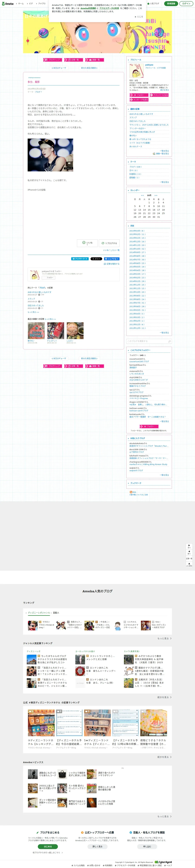The image size is (195, 868).
Task: Click the X ポスト share button
Action: point(96,259)
